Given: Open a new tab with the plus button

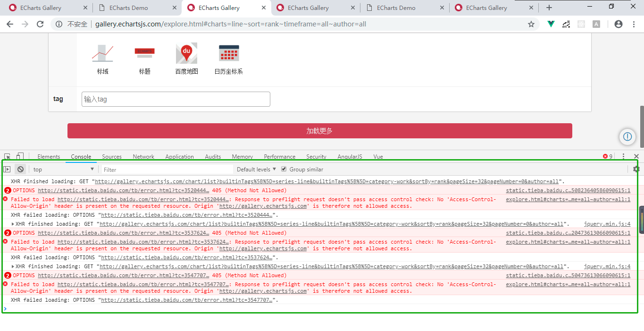Looking at the screenshot, I should [x=549, y=8].
